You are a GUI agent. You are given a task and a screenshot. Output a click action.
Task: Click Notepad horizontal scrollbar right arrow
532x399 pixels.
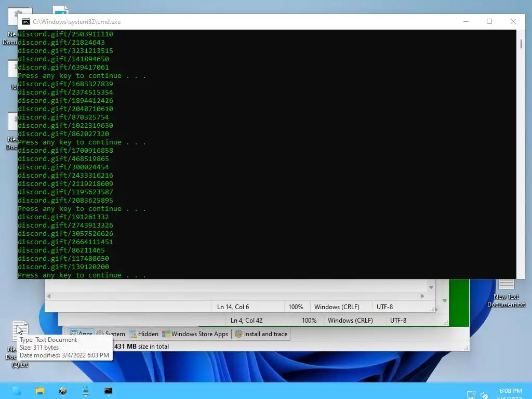point(422,296)
